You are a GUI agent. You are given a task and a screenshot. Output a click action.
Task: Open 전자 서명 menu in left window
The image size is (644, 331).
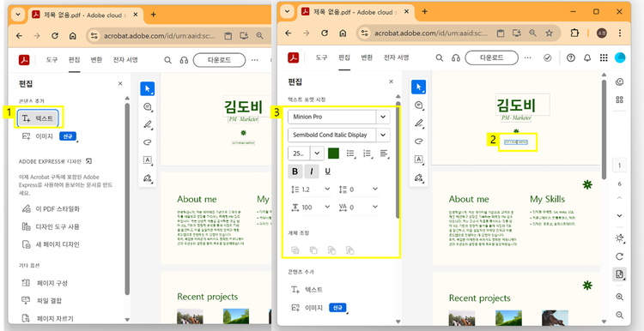tap(125, 60)
